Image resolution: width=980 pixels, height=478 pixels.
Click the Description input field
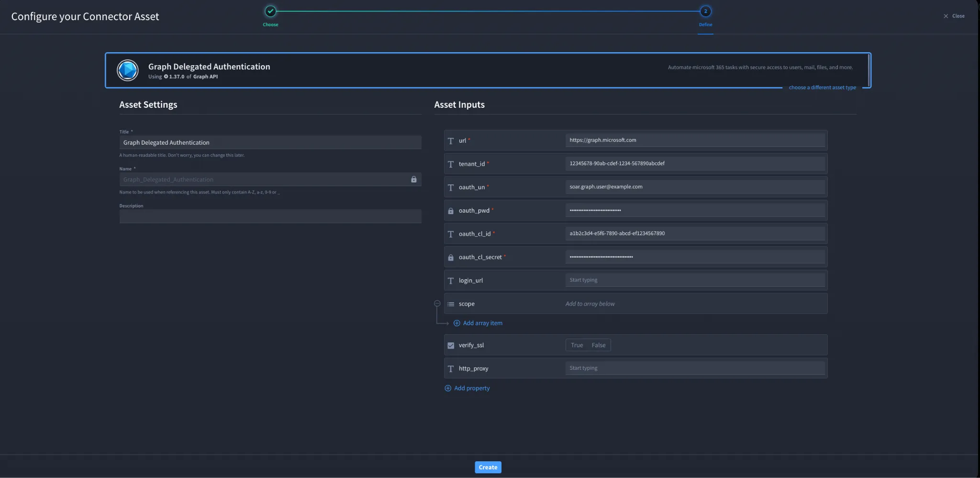coord(270,216)
